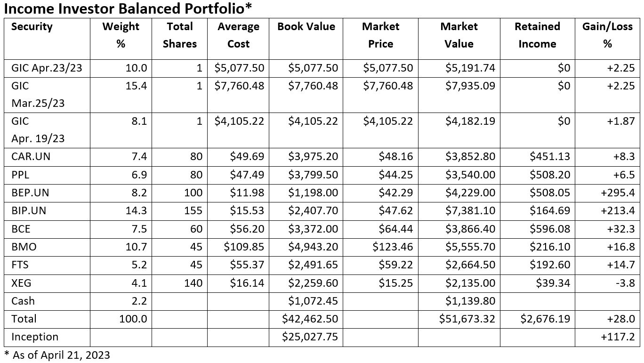Click the Book Value header cell
This screenshot has height=363, width=644.
[306, 27]
